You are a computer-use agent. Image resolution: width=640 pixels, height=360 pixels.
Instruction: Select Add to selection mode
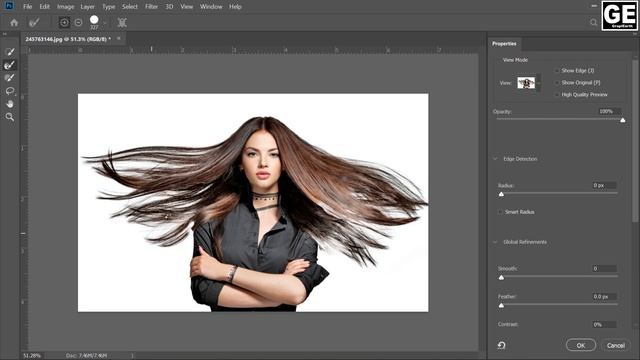click(x=64, y=22)
